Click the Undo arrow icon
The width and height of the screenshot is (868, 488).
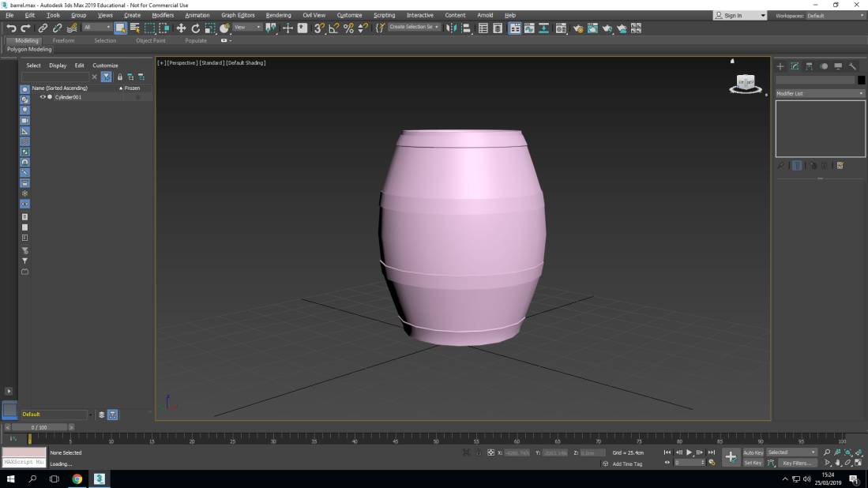(11, 28)
